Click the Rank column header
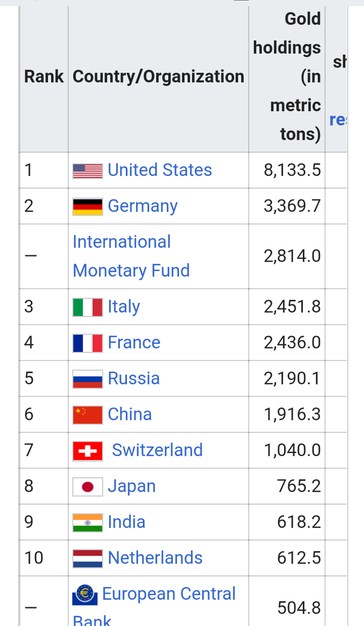The width and height of the screenshot is (364, 626). (44, 76)
